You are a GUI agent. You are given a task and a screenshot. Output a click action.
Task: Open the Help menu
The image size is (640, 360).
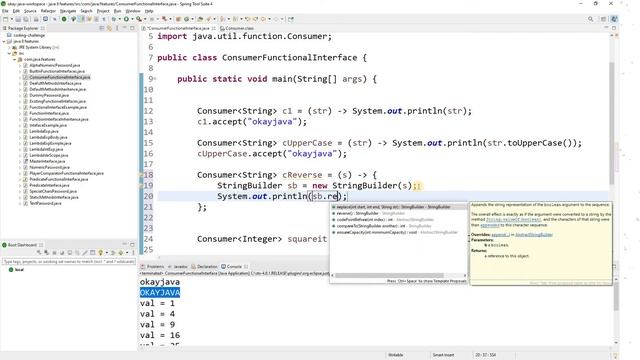click(x=149, y=11)
